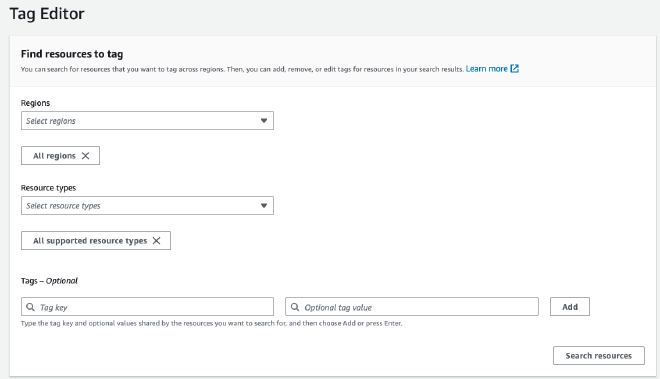660x379 pixels.
Task: Open the external link icon next to Learn more
Action: [514, 69]
